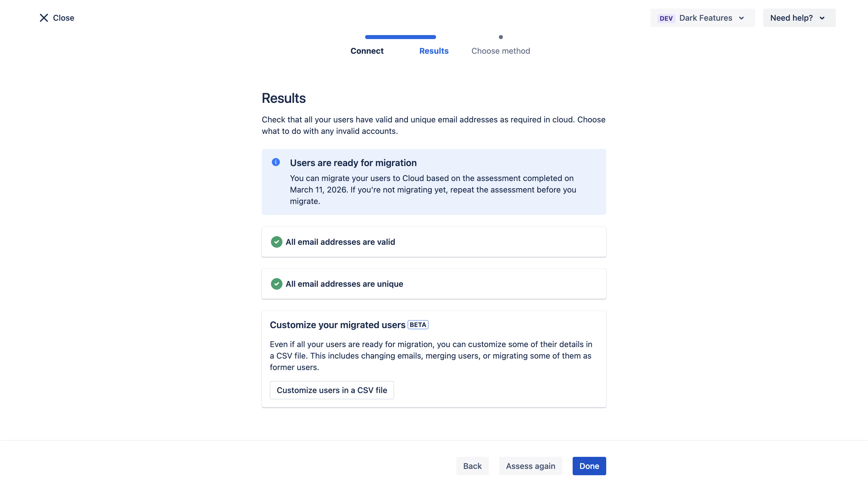Go Back to previous step
The image size is (868, 485).
pyautogui.click(x=472, y=466)
